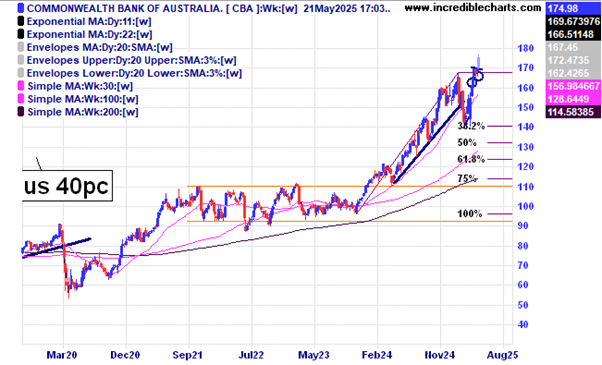The image size is (602, 365).
Task: Click the Envelopes MA:Dy:20:SMA legend label
Action: 100,48
